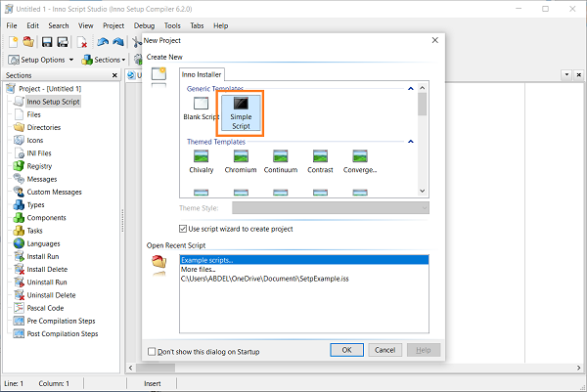Open the Help menu
587x392 pixels.
pyautogui.click(x=220, y=25)
